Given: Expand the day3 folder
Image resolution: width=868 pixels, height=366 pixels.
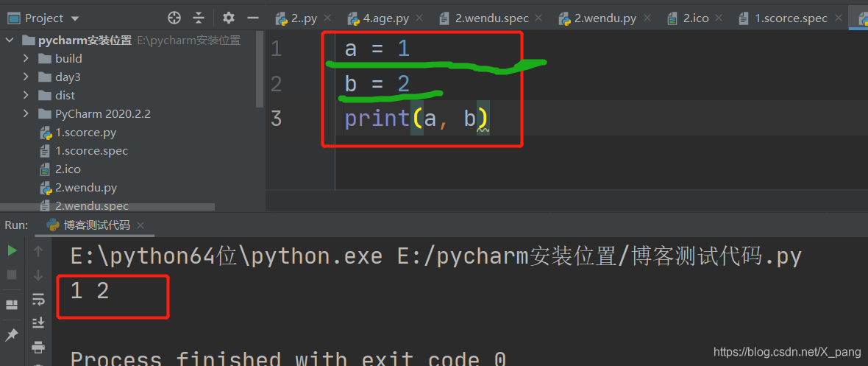Looking at the screenshot, I should pyautogui.click(x=26, y=77).
